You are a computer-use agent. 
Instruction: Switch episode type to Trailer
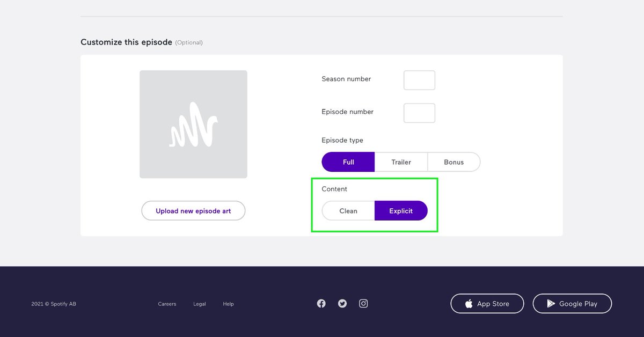(401, 162)
